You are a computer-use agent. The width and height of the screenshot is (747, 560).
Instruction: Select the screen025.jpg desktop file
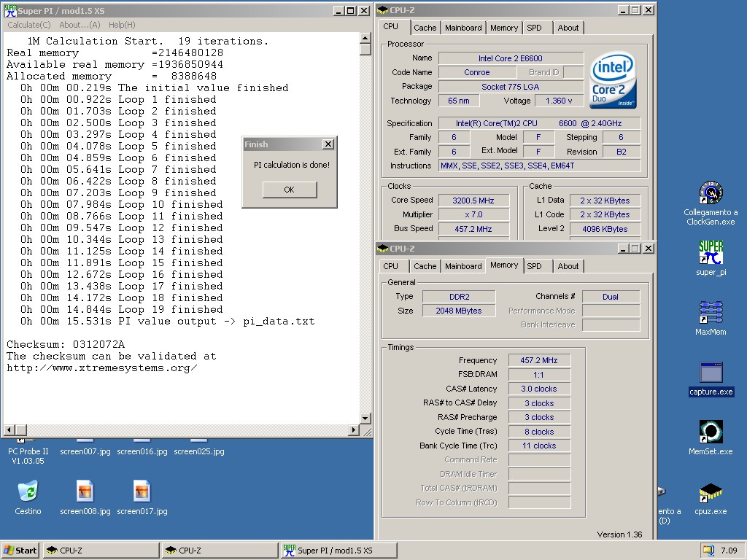coord(198,451)
